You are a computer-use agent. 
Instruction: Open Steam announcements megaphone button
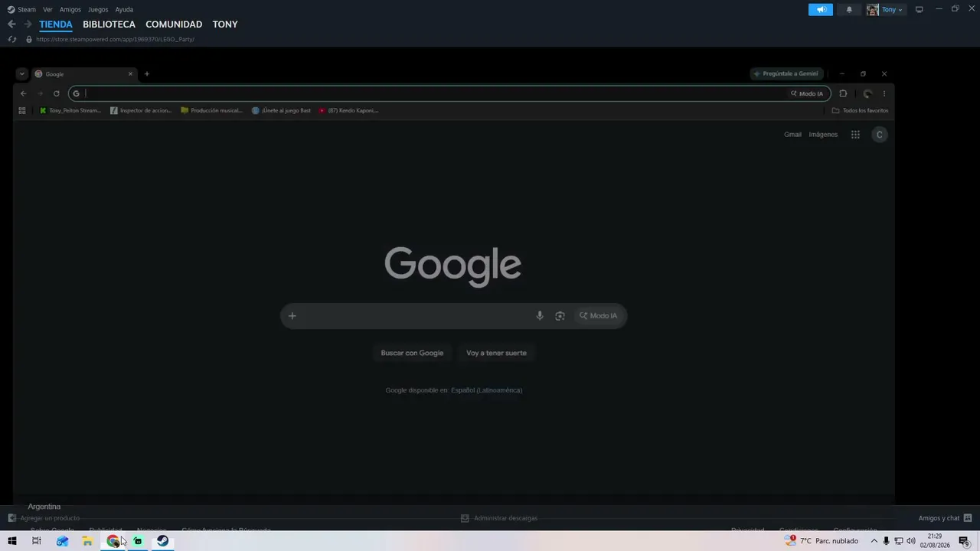coord(821,9)
